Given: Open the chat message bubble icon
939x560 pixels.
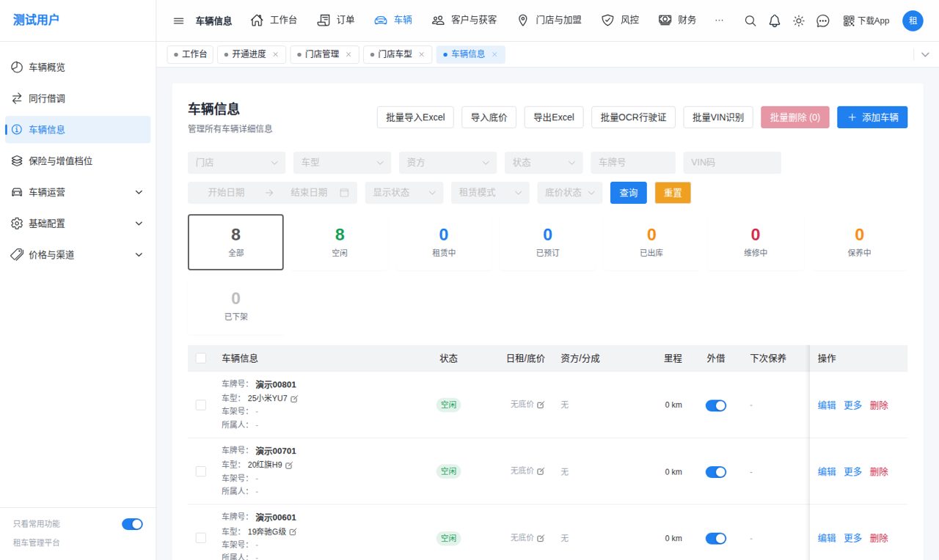Looking at the screenshot, I should click(x=822, y=21).
